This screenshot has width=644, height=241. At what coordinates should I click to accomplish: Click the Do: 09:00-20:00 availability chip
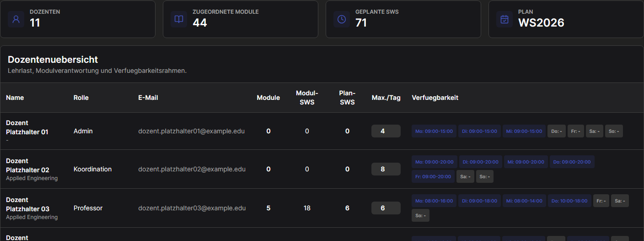click(x=572, y=162)
